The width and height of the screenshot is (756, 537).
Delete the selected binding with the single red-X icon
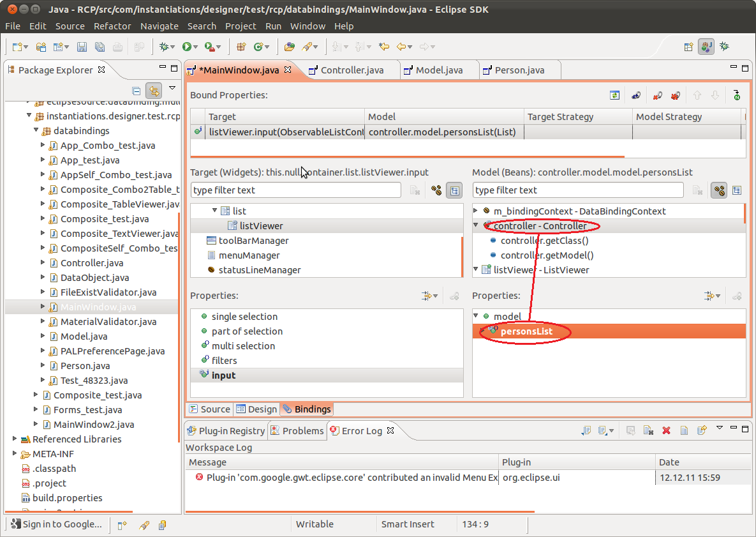(x=657, y=96)
